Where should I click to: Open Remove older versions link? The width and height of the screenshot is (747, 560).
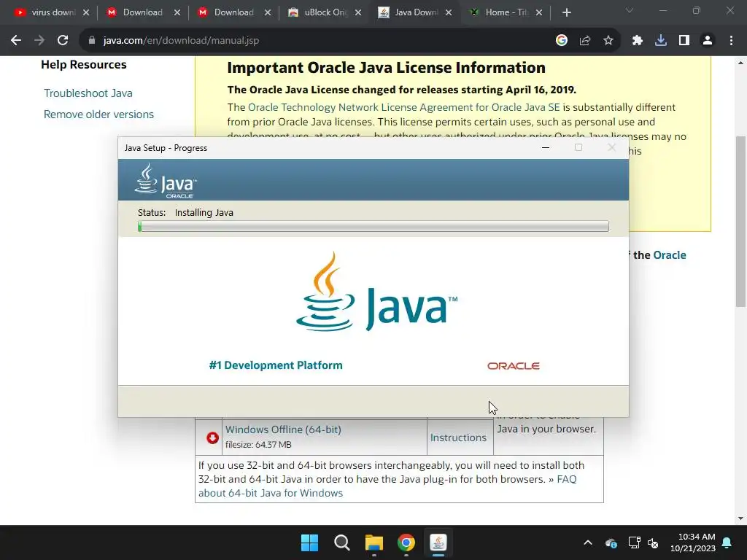(98, 114)
